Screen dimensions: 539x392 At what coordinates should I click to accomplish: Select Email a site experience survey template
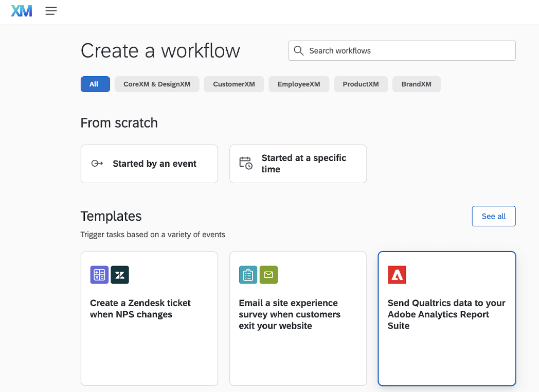pos(298,319)
